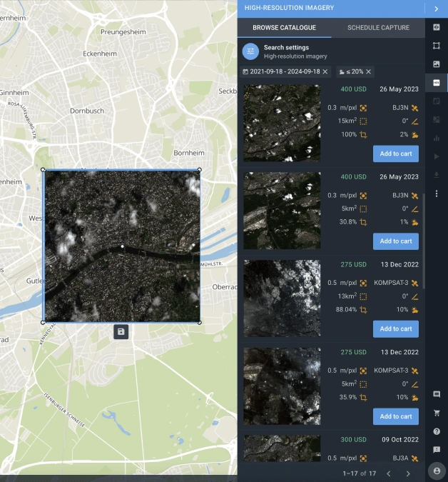
Task: Go to the previous results page
Action: click(389, 473)
